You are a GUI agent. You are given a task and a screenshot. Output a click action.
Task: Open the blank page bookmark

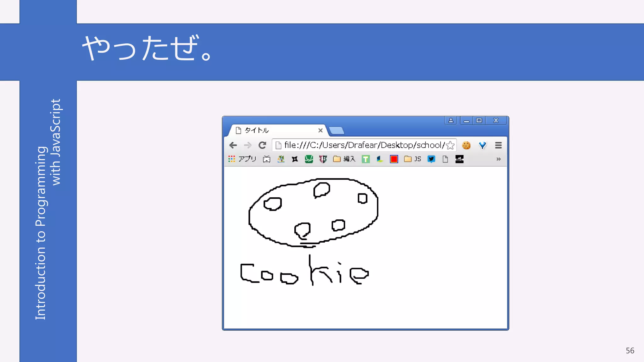[445, 159]
